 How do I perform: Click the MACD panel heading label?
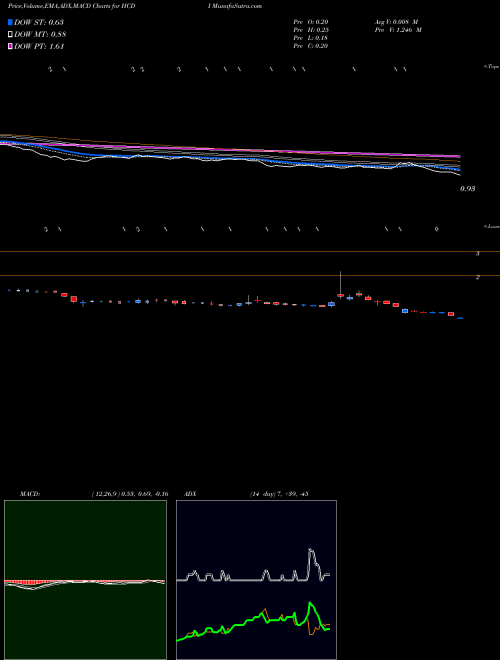[30, 494]
